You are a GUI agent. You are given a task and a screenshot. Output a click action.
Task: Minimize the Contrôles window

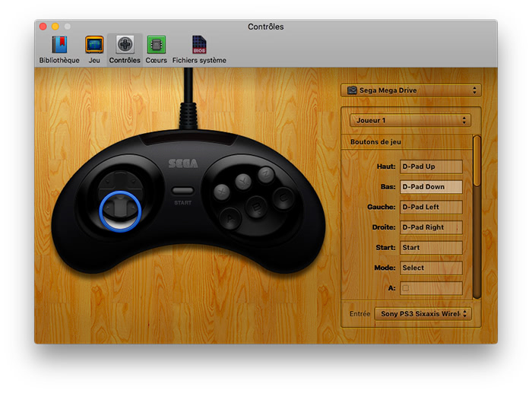[55, 27]
